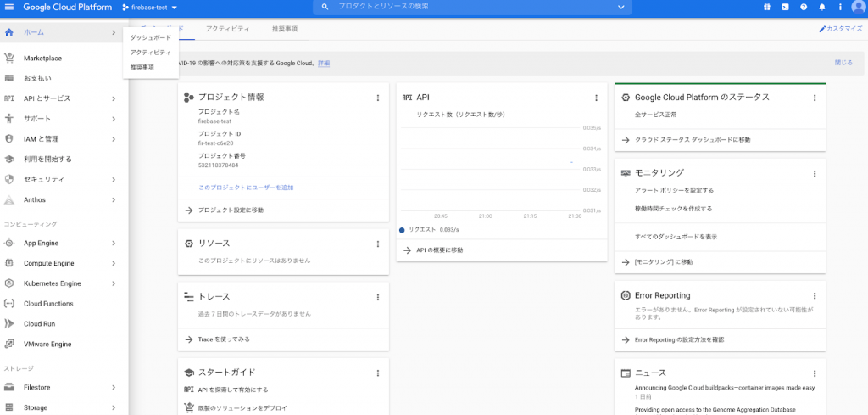The image size is (868, 415).
Task: Open the gift icon in top bar
Action: coord(766,7)
